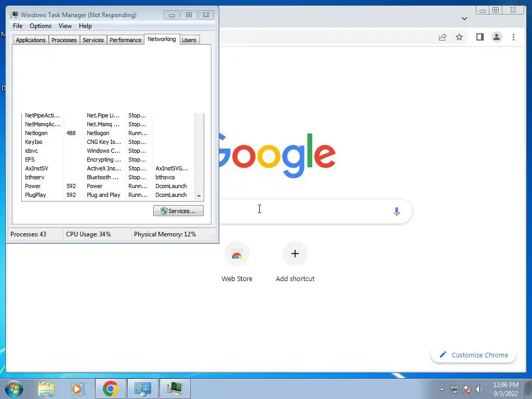Open Windows Explorer from taskbar
The height and width of the screenshot is (399, 532).
pos(46,389)
